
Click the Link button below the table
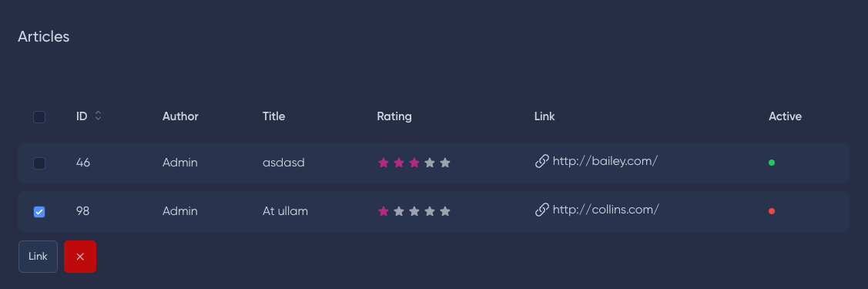39,257
